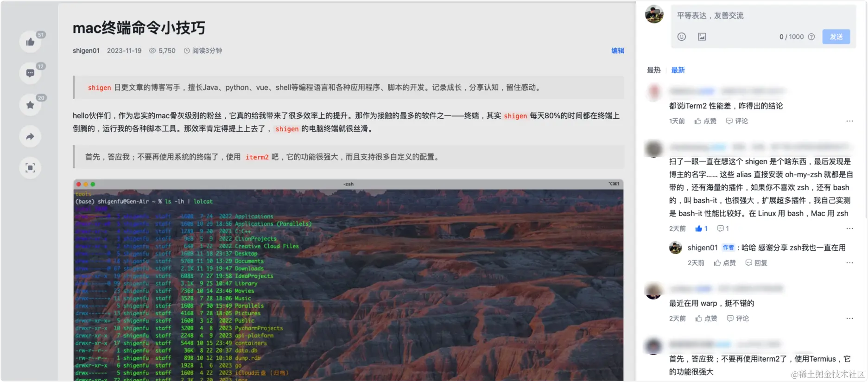Attach image to comment

[702, 37]
